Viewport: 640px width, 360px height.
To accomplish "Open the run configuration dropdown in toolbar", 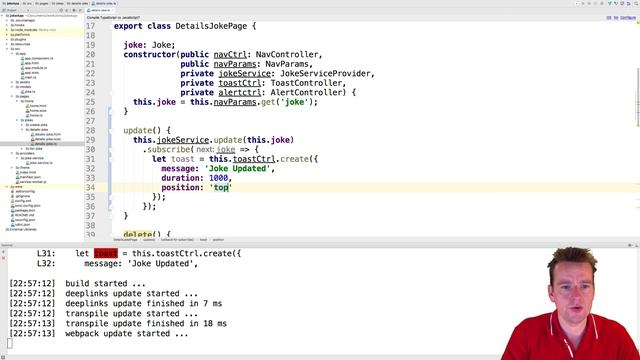I will (x=577, y=4).
